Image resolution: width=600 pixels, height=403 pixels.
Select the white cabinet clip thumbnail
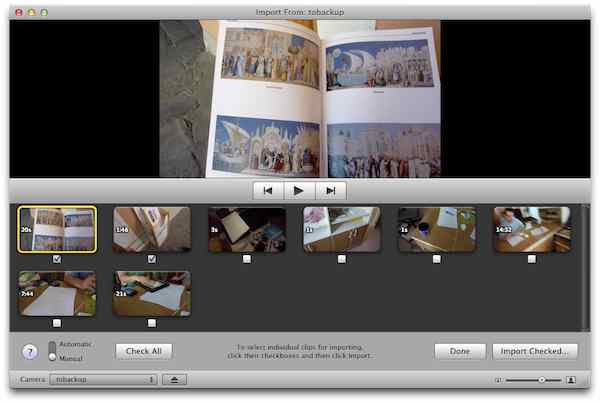342,229
